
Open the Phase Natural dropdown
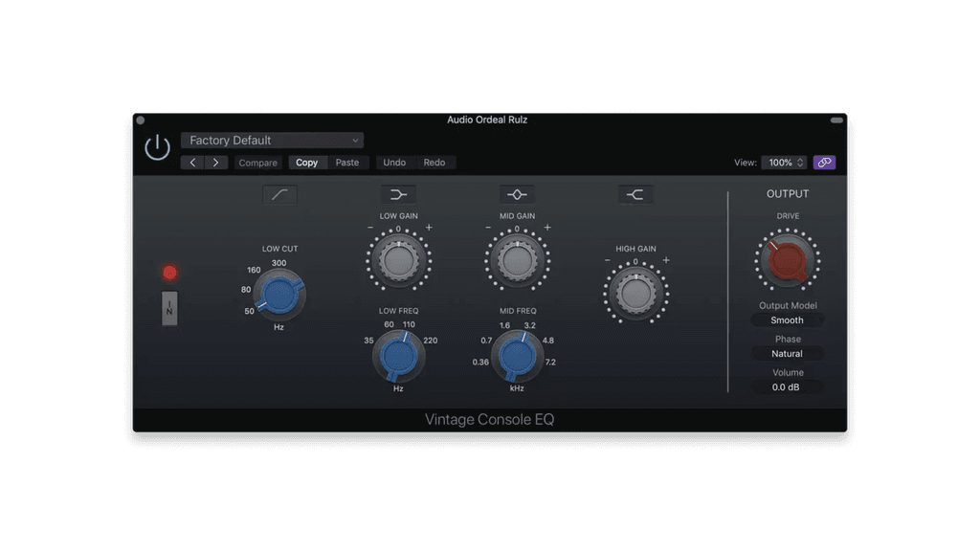point(788,353)
